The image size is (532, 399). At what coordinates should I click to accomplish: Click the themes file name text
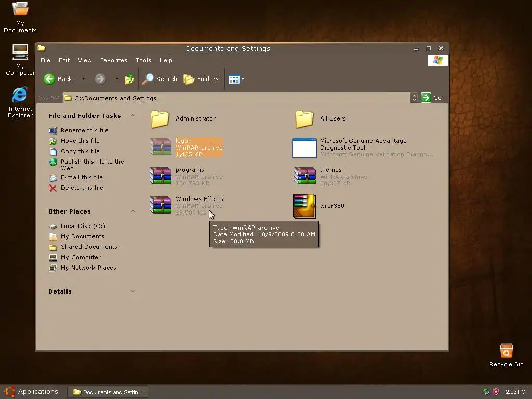(x=330, y=170)
